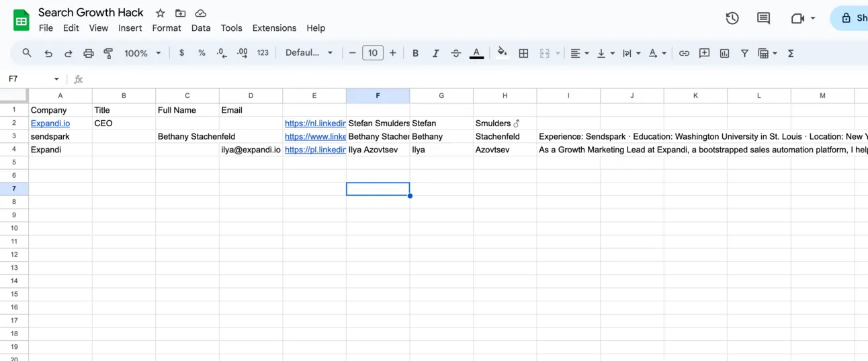
Task: Check the cloud save status icon
Action: (200, 13)
